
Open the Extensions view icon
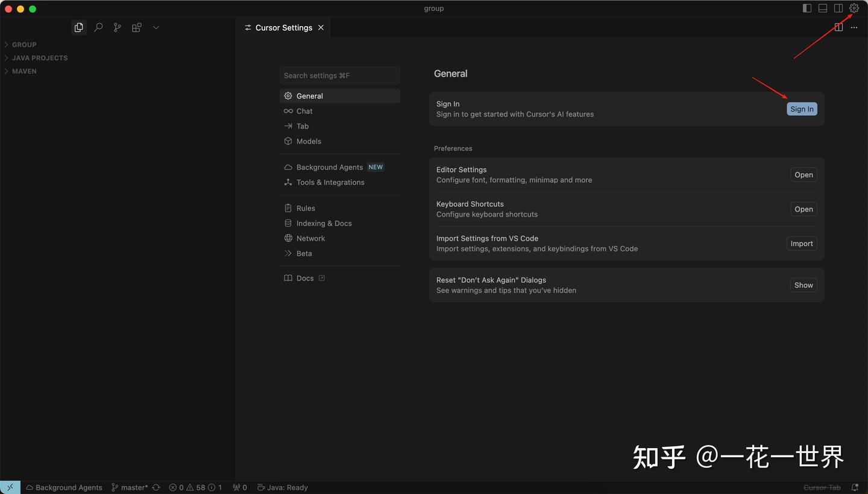[x=136, y=27]
